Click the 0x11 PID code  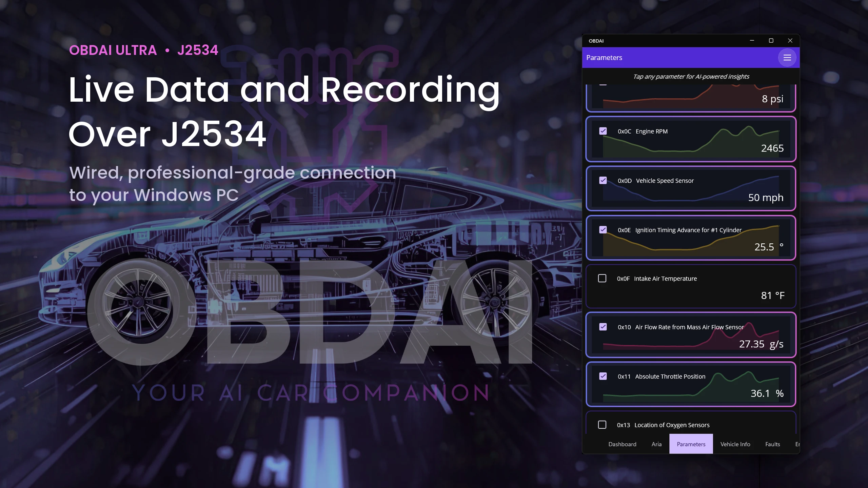click(624, 377)
